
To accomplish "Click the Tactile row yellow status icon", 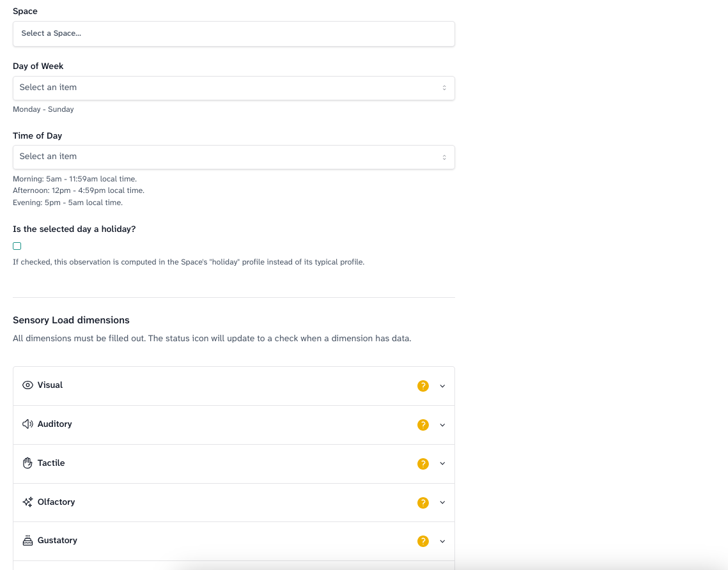I will pyautogui.click(x=422, y=464).
